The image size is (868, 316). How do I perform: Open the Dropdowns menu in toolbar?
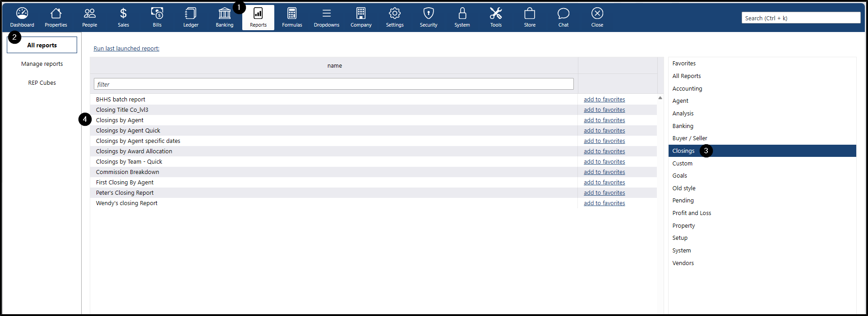click(326, 14)
